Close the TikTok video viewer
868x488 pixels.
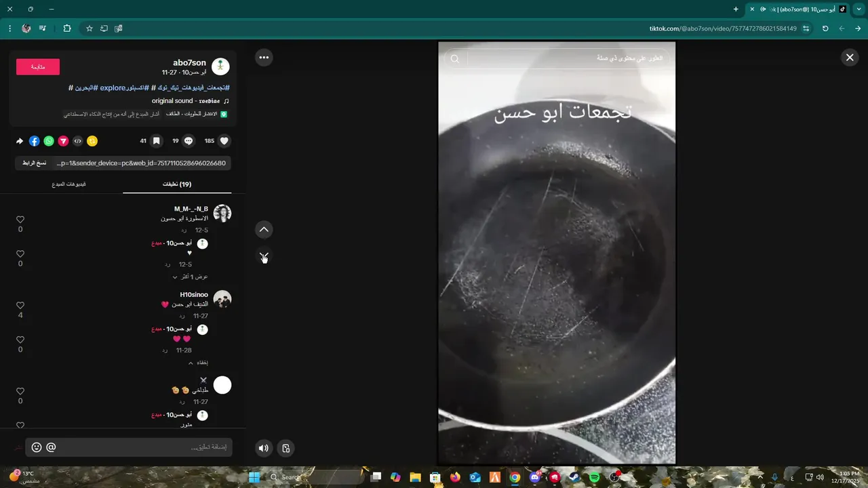coord(850,58)
